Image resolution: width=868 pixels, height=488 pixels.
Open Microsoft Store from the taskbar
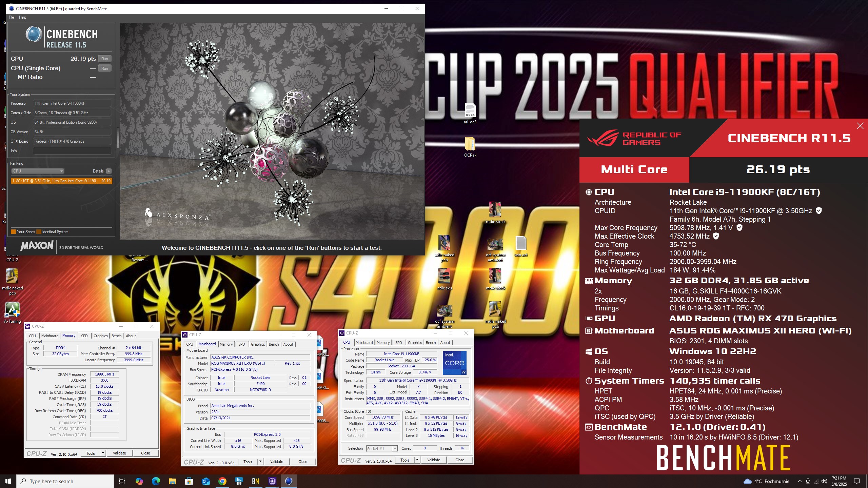[189, 481]
